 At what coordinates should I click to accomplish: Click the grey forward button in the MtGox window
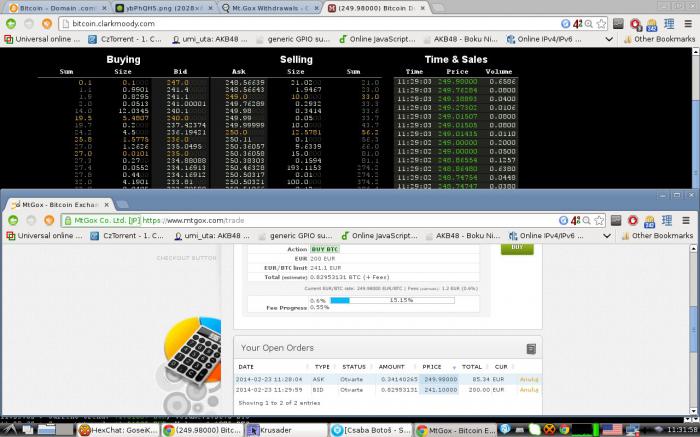(31, 220)
